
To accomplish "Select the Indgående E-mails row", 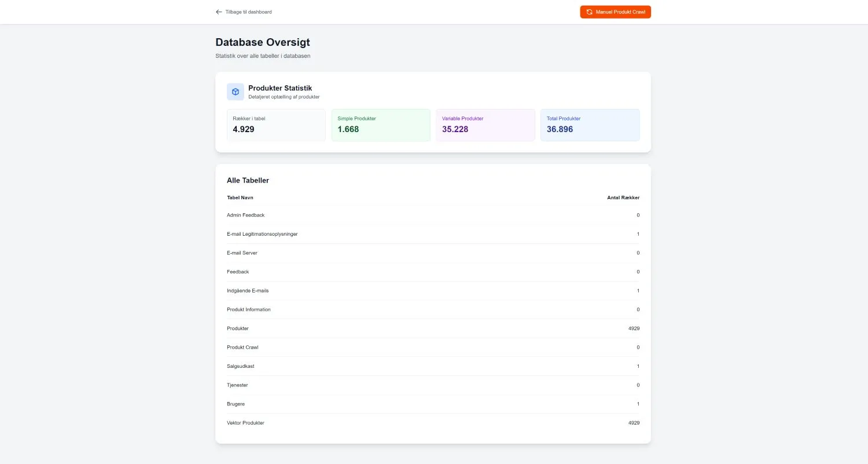I will point(433,290).
